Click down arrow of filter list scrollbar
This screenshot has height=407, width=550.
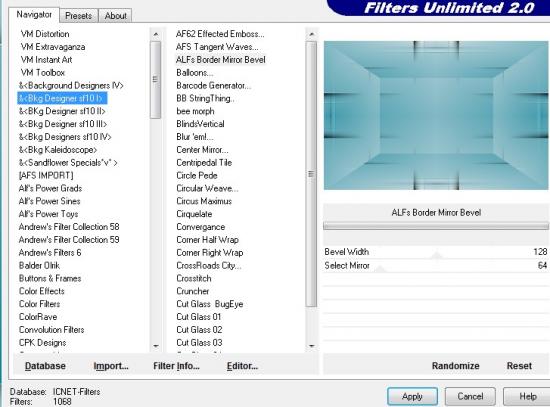click(x=311, y=346)
